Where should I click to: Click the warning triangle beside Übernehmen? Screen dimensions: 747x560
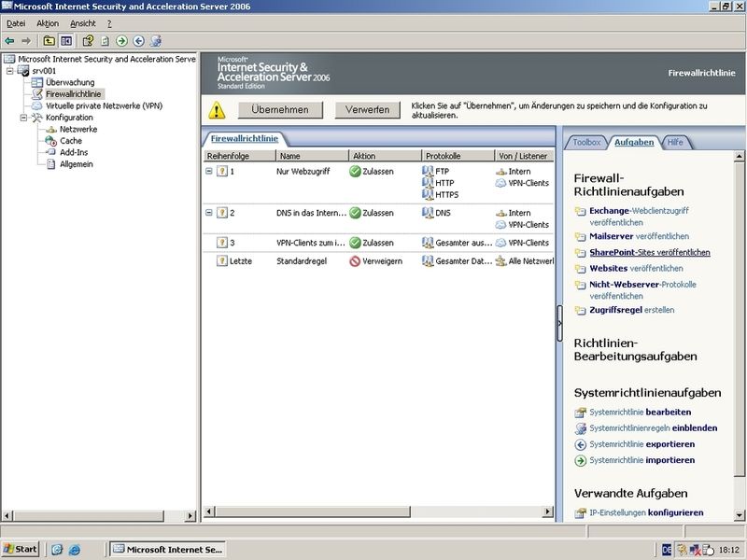point(217,109)
